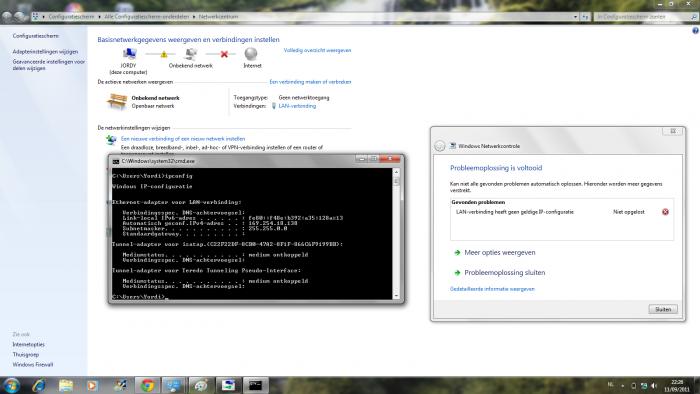Image resolution: width=700 pixels, height=394 pixels.
Task: Click the red X between network and Internet
Action: click(224, 54)
